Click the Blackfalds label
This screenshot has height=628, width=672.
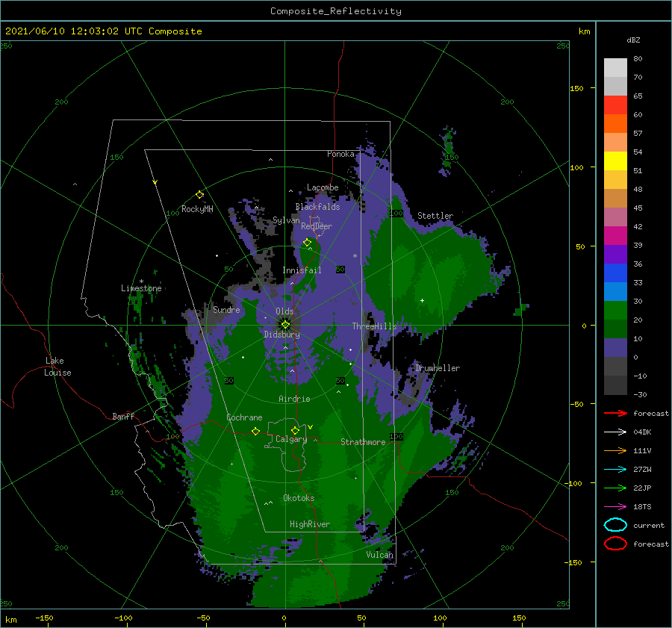317,207
